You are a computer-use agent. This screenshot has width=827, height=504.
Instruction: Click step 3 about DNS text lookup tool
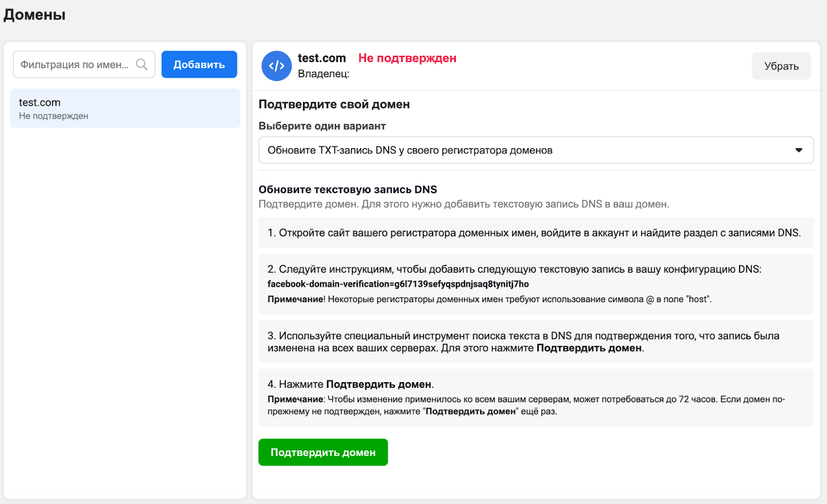point(523,342)
